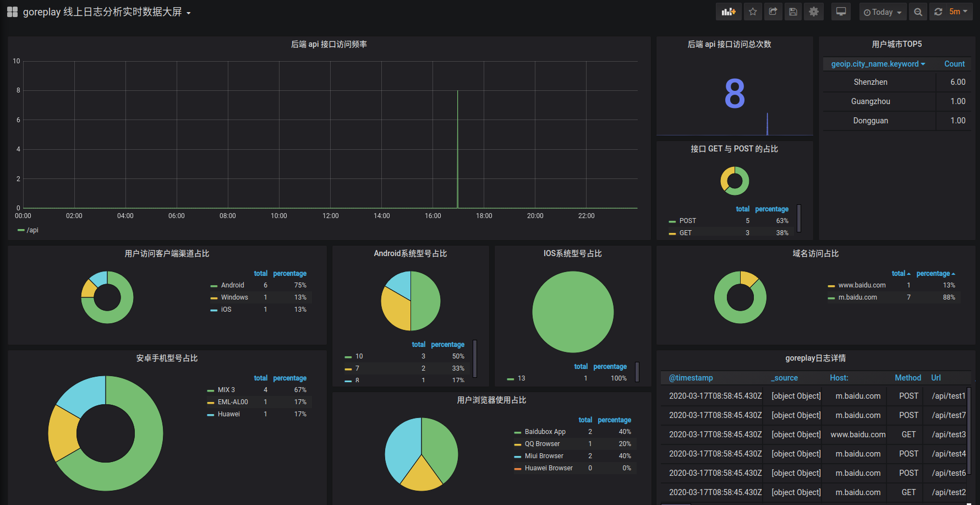980x505 pixels.
Task: Open the goreplay日志详情 panel title menu
Action: 815,358
